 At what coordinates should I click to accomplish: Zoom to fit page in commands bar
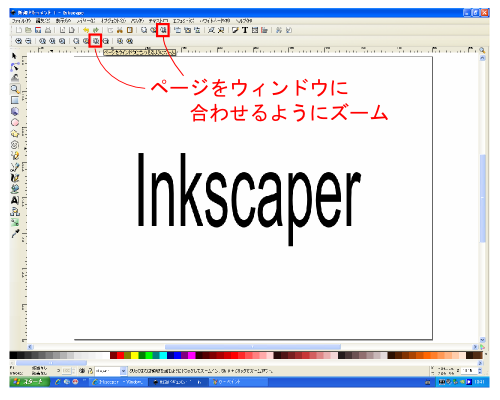163,30
